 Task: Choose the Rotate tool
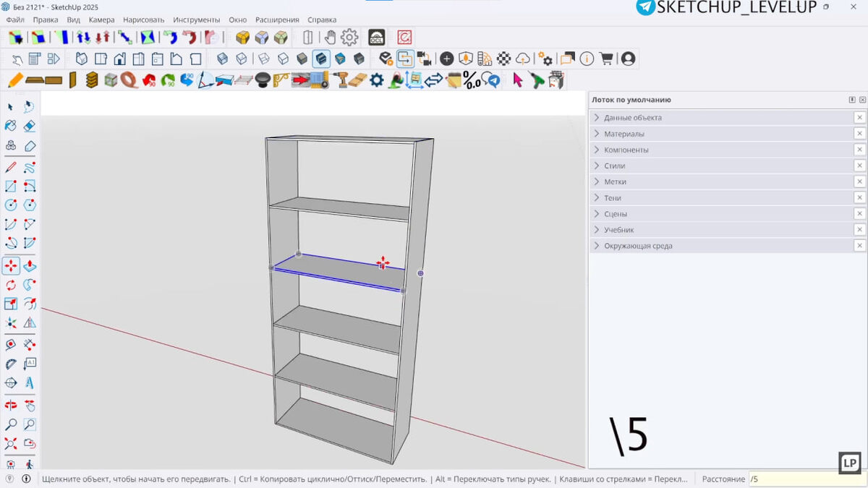[x=11, y=285]
